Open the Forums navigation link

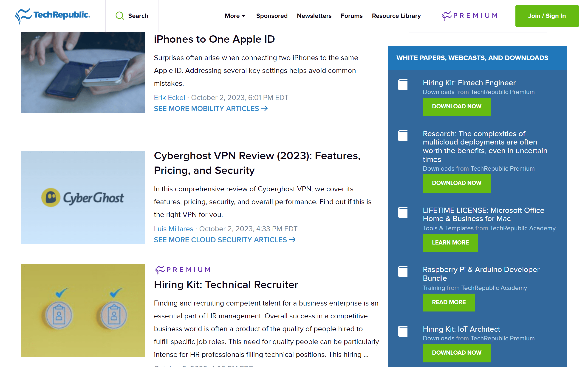click(351, 16)
